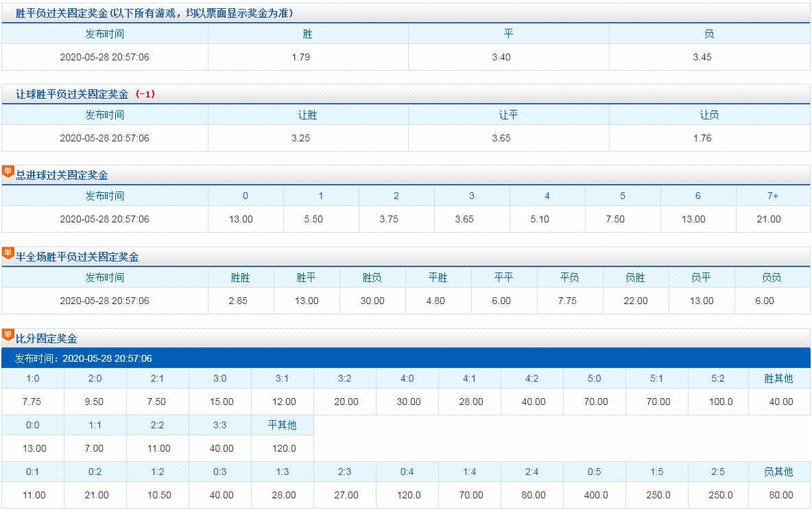Click the 3:3 score header
The image size is (812, 510).
tap(219, 425)
